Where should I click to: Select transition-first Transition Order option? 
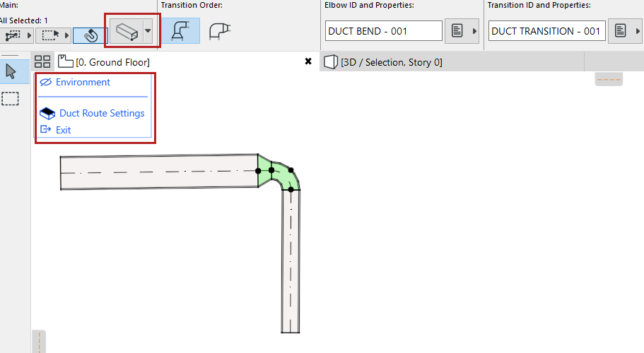pos(180,31)
